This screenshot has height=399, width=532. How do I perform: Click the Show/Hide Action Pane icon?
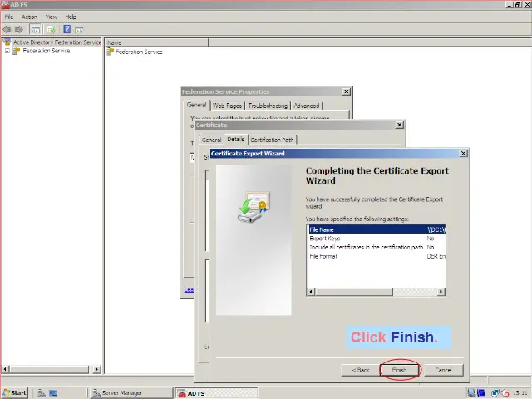(79, 29)
